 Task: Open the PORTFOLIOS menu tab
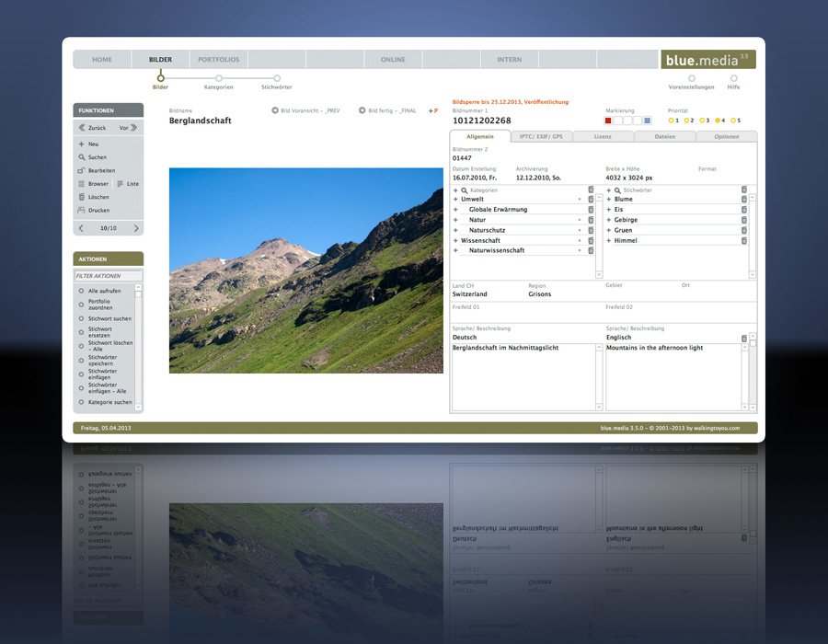pyautogui.click(x=219, y=60)
